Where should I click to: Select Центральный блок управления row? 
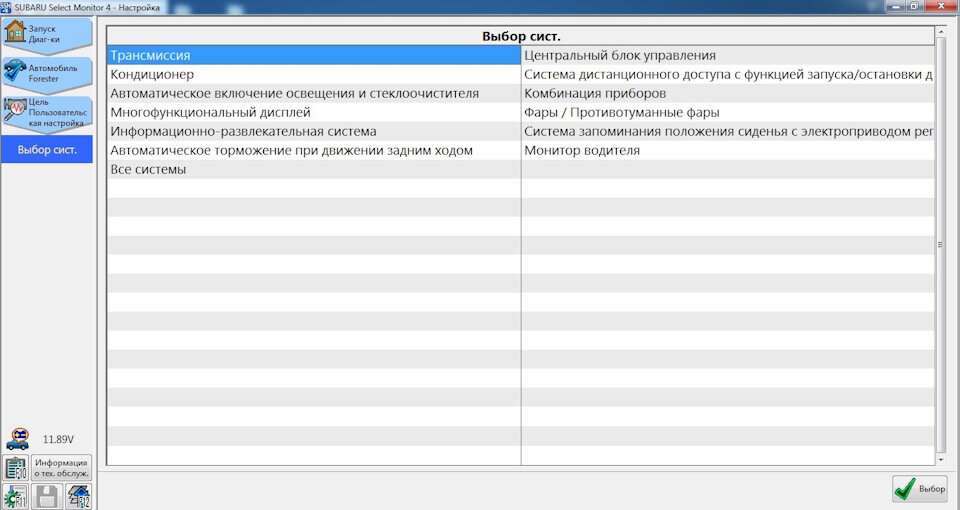[x=728, y=55]
